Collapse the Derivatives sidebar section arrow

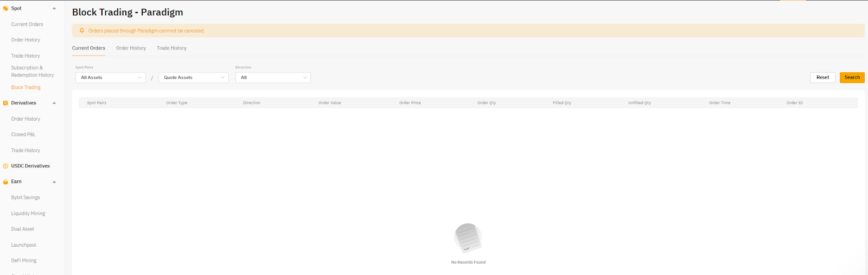(54, 103)
